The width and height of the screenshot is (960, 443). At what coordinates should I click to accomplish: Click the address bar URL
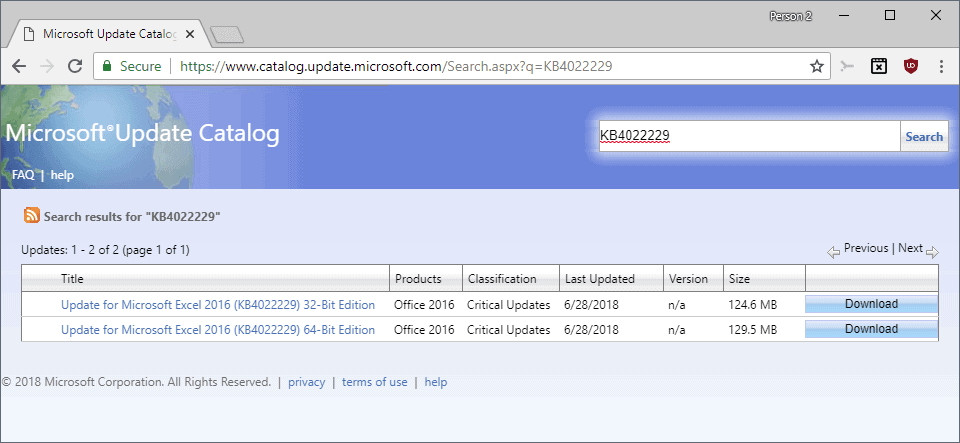[396, 66]
